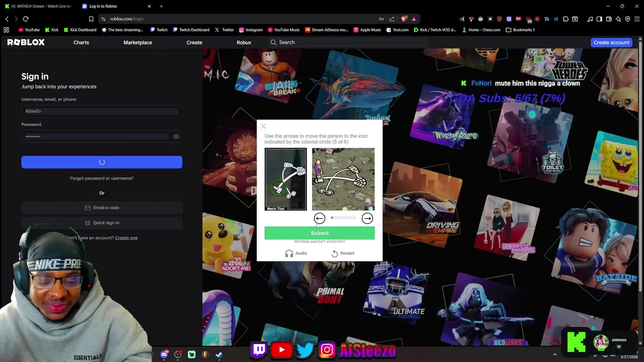
Task: Click the Roblox Search box
Action: (347, 42)
